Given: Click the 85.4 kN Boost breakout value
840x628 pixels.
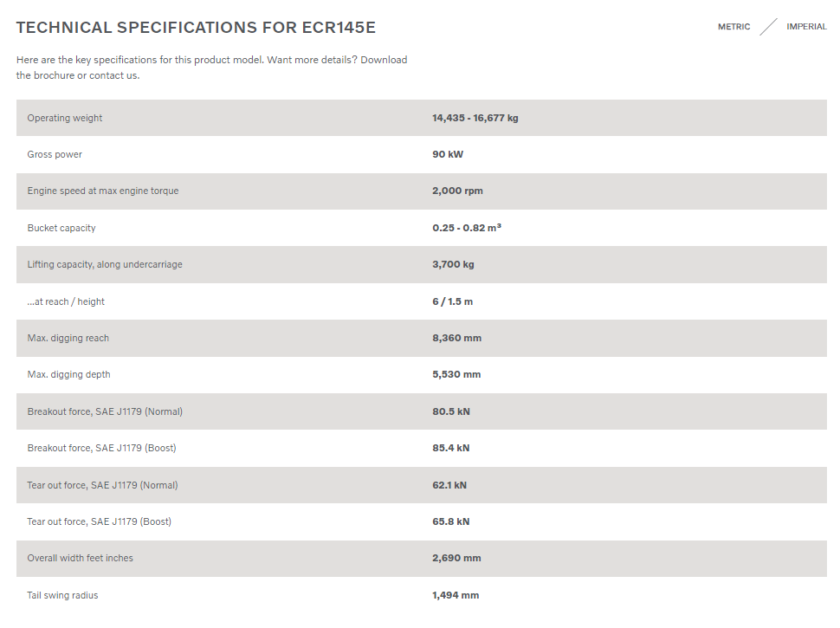Looking at the screenshot, I should click(451, 448).
